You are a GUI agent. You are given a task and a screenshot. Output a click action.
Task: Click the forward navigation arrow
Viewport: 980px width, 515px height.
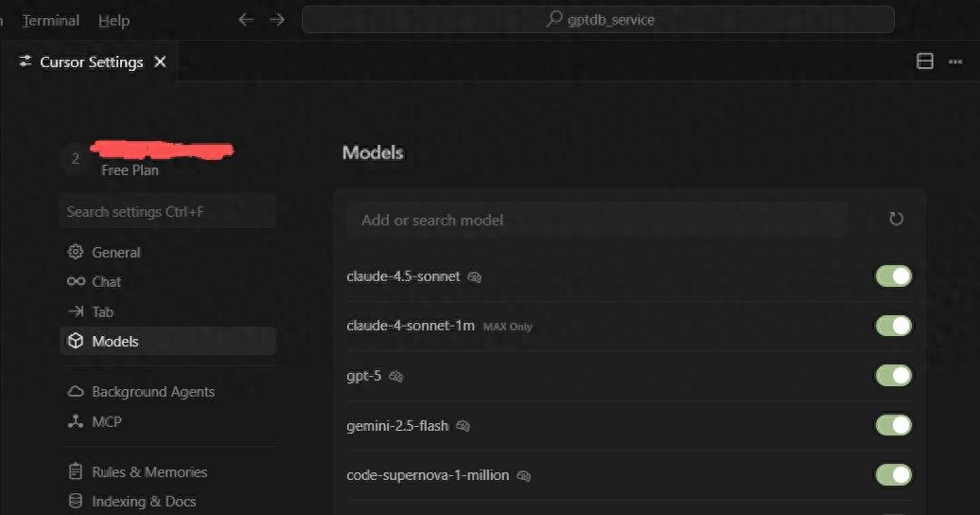coord(276,20)
